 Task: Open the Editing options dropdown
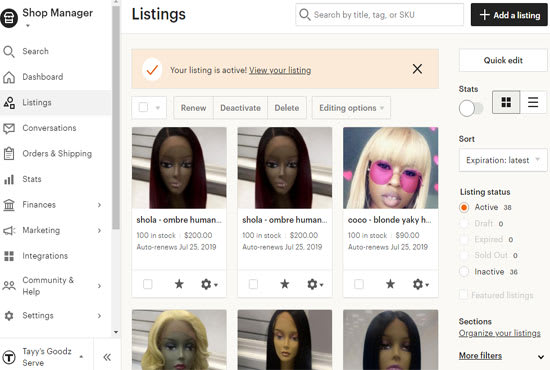[x=351, y=108]
